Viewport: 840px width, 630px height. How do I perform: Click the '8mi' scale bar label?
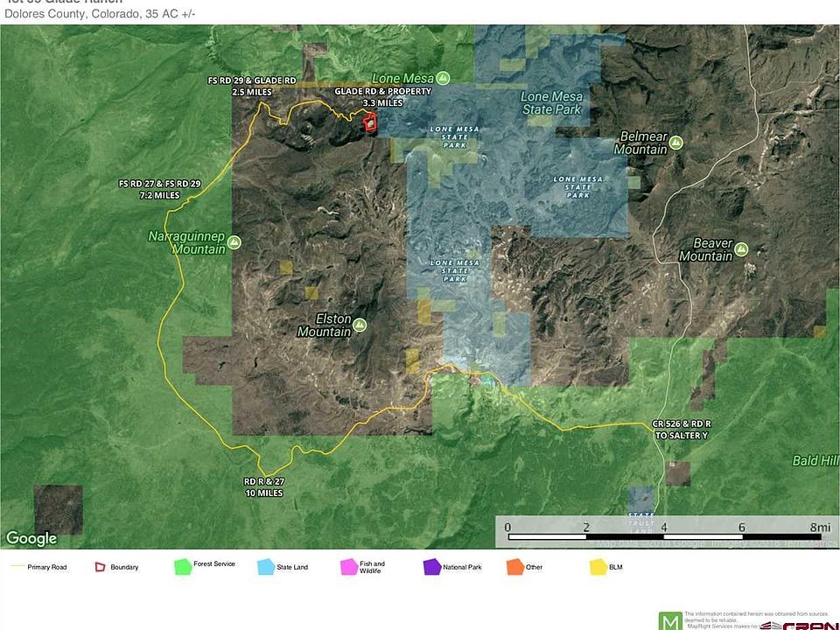pos(820,527)
